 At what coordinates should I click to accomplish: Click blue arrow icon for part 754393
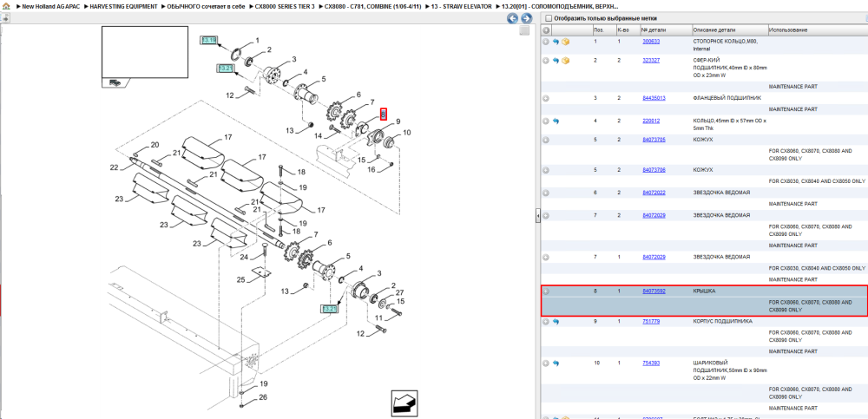[556, 363]
